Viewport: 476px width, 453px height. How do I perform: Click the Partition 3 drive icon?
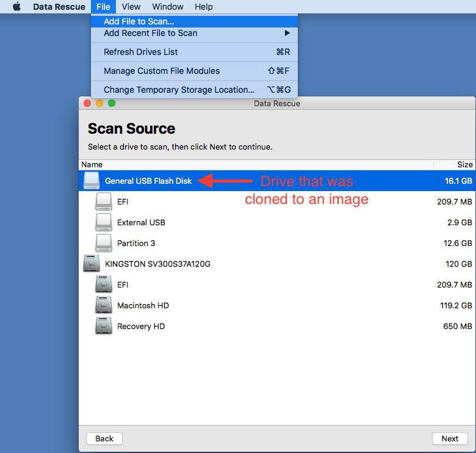104,243
